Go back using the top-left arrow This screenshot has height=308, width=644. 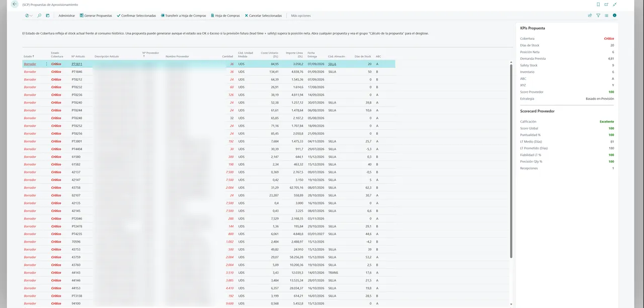tap(14, 4)
